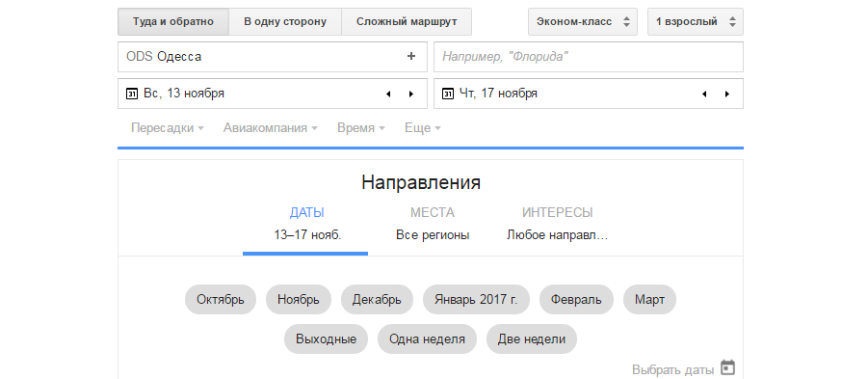The image size is (868, 379).
Task: Choose the Ноябрь month chip
Action: (x=299, y=300)
